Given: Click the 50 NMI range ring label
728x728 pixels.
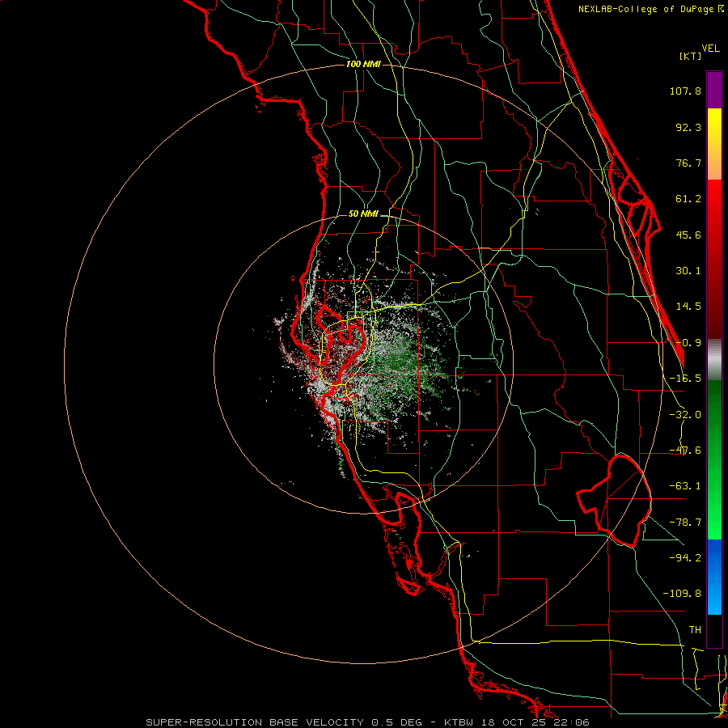Looking at the screenshot, I should pyautogui.click(x=363, y=214).
